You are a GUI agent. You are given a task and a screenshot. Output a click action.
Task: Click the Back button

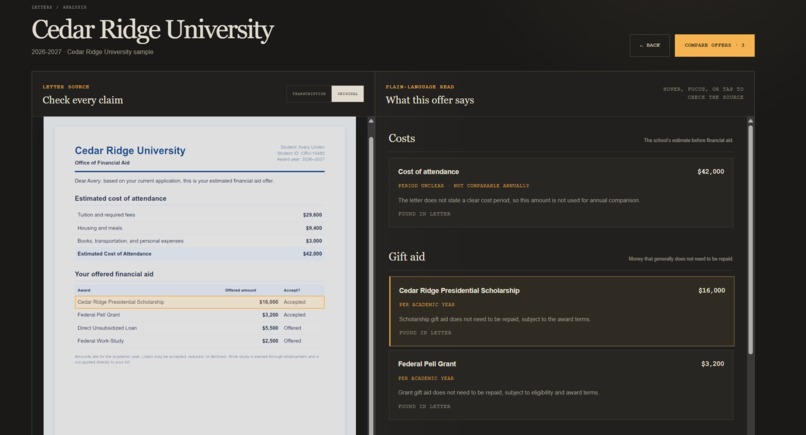(649, 45)
